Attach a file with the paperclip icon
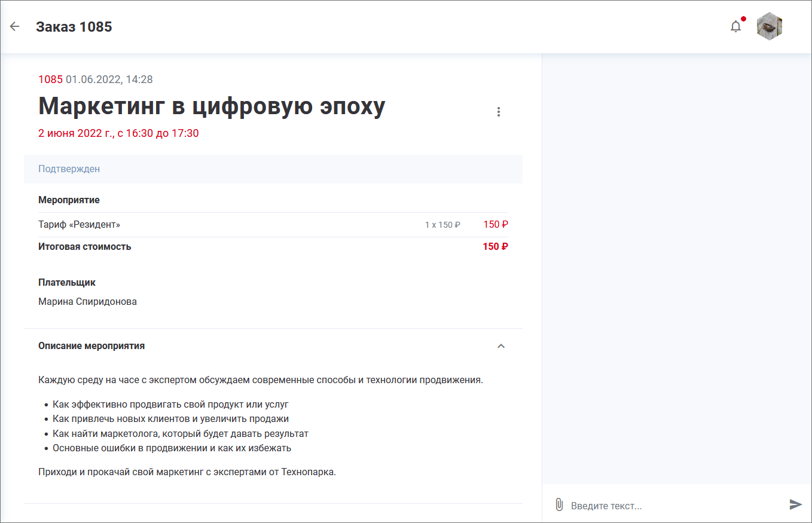The width and height of the screenshot is (812, 523). pos(559,504)
